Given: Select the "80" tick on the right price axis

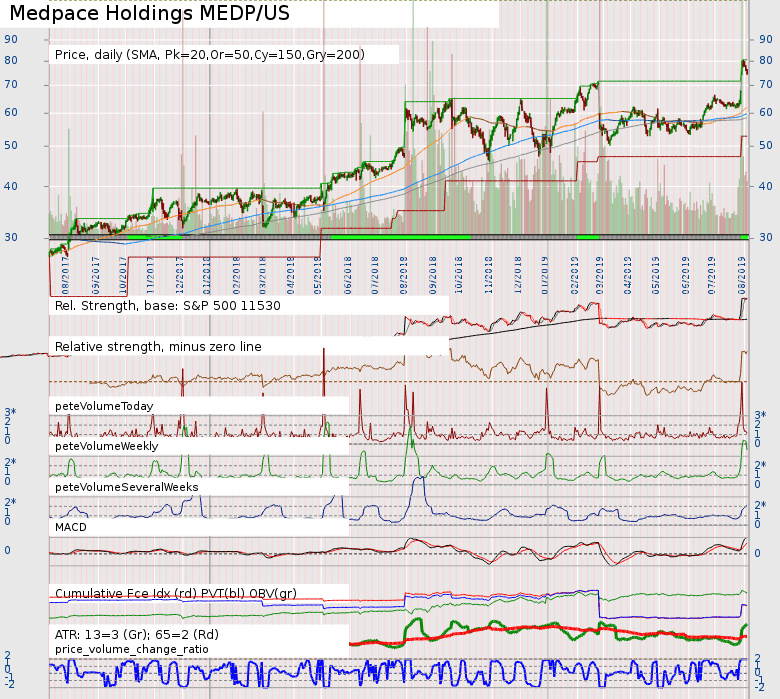Looking at the screenshot, I should [x=766, y=60].
